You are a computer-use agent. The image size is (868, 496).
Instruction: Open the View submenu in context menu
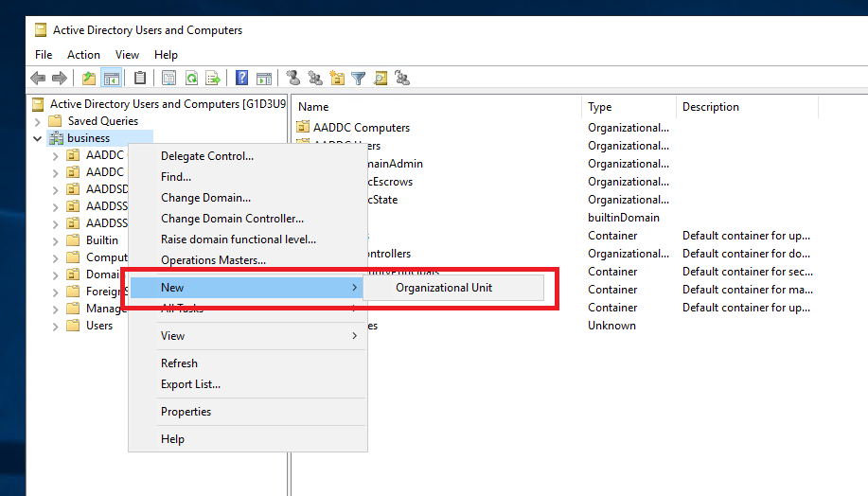click(x=248, y=336)
